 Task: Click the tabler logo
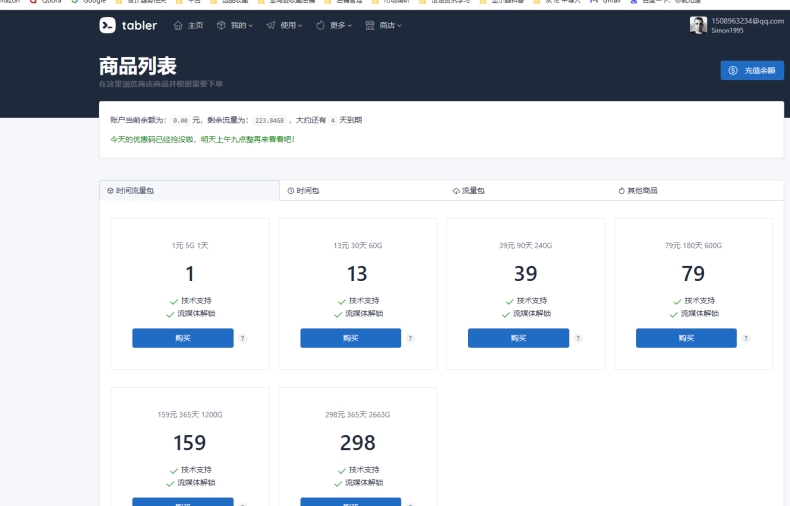(128, 25)
